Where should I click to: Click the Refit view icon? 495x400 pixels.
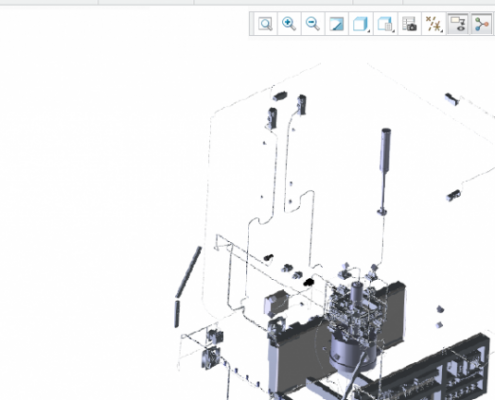(x=265, y=24)
